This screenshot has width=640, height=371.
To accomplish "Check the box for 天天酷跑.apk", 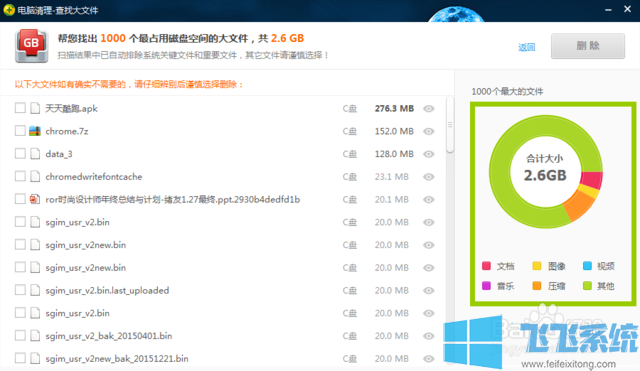I will [20, 108].
